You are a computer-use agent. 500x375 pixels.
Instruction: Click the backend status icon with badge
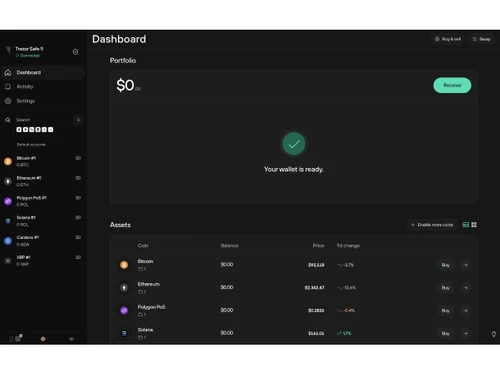click(19, 338)
